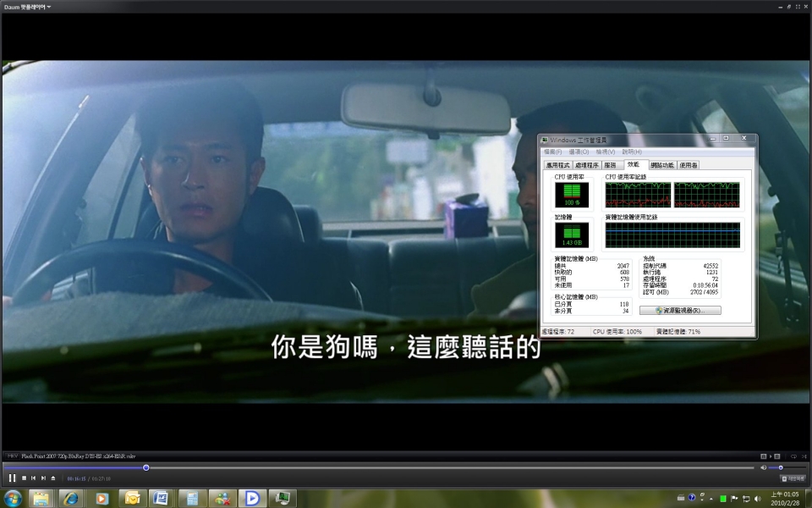Click the keyboard icon in system tray
812x508 pixels.
point(681,499)
